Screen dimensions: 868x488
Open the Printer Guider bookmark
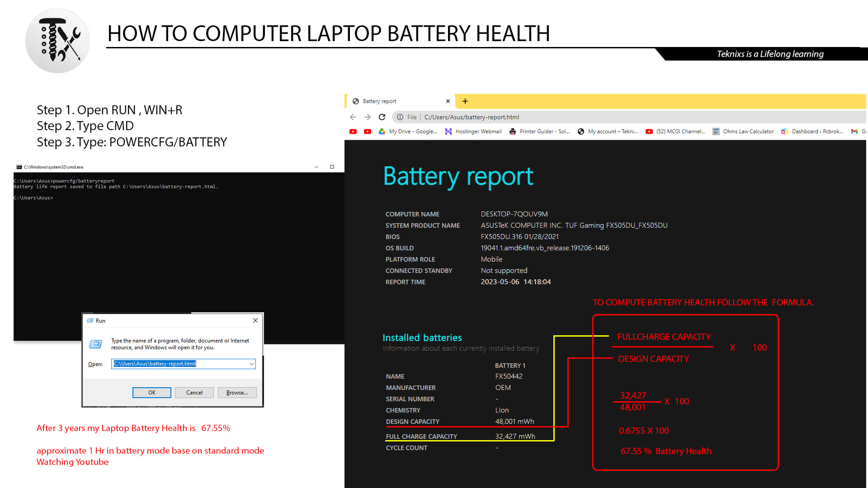click(x=539, y=131)
